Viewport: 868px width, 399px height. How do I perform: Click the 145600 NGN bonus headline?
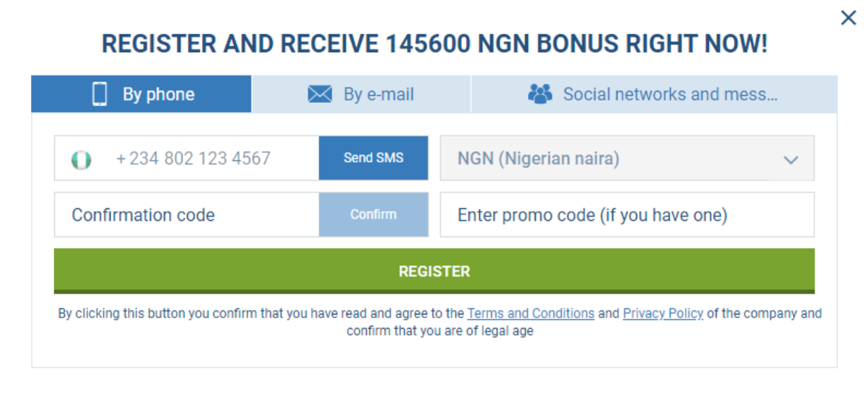click(434, 44)
